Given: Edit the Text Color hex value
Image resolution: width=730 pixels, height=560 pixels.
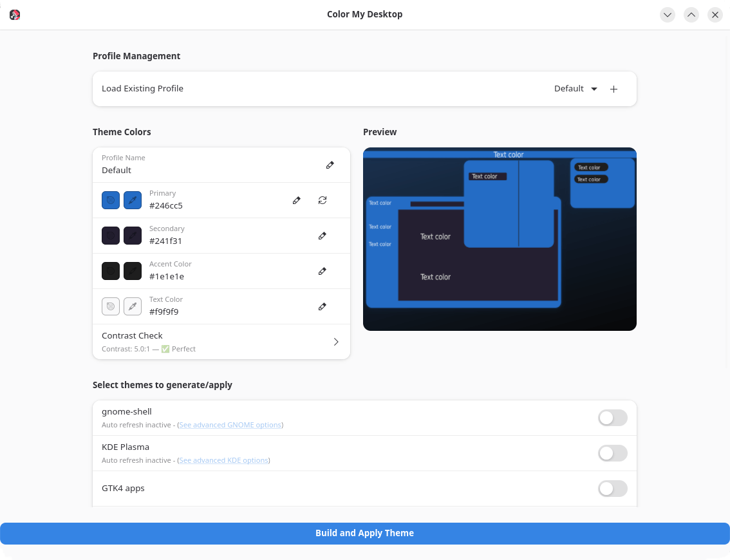Looking at the screenshot, I should tap(323, 306).
